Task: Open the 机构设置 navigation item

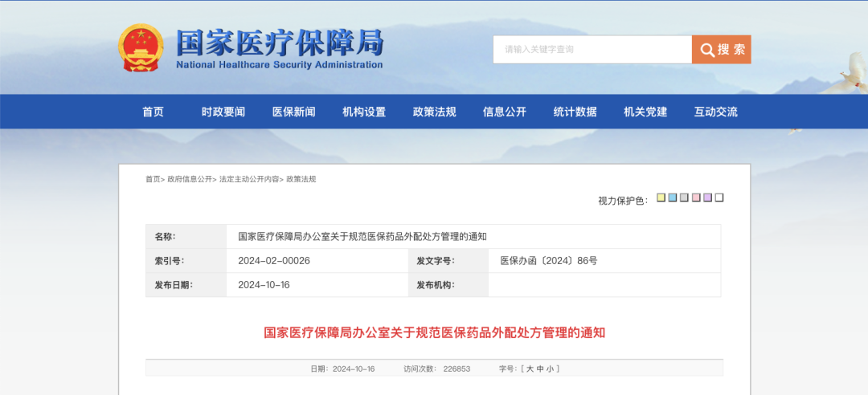Action: tap(364, 112)
